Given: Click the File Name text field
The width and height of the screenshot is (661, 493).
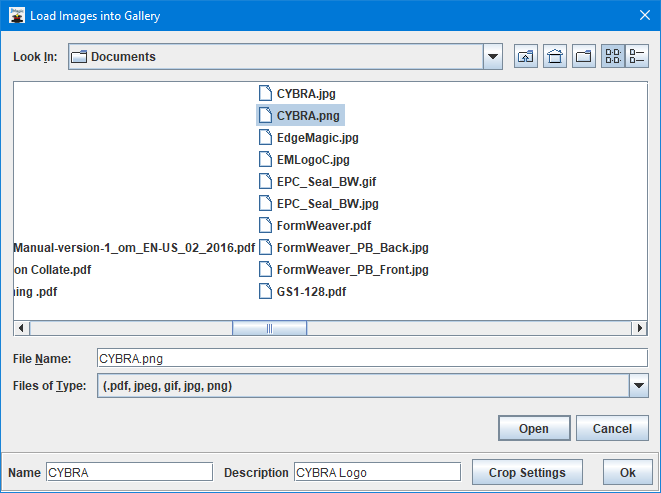Looking at the screenshot, I should (372, 358).
